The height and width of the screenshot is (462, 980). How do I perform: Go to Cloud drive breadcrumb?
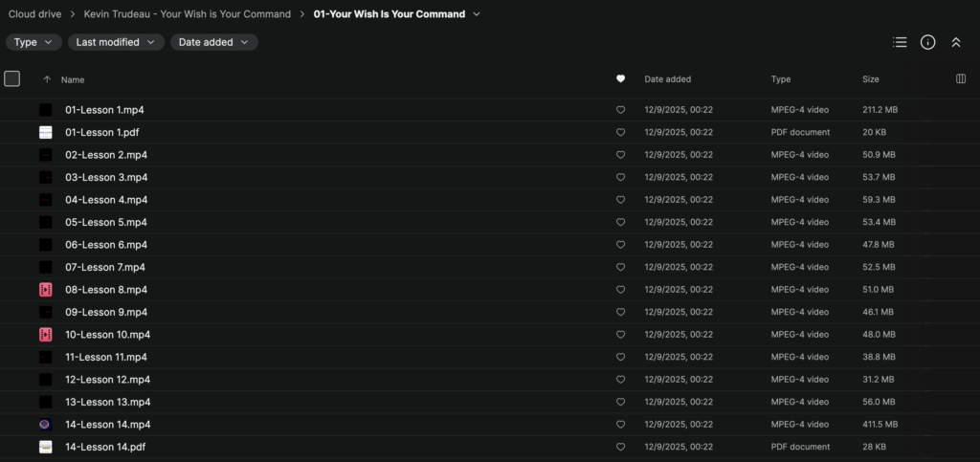34,14
